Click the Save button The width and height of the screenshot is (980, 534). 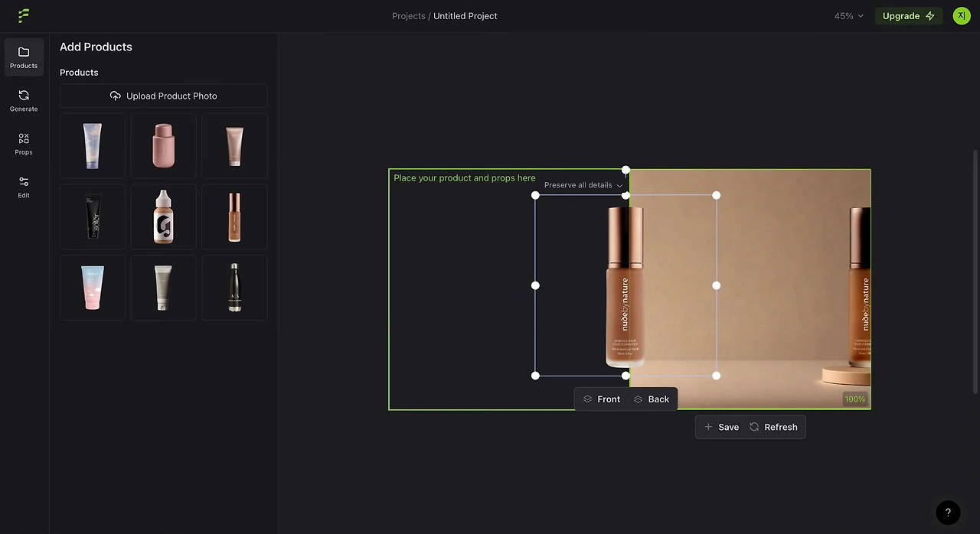coord(721,427)
